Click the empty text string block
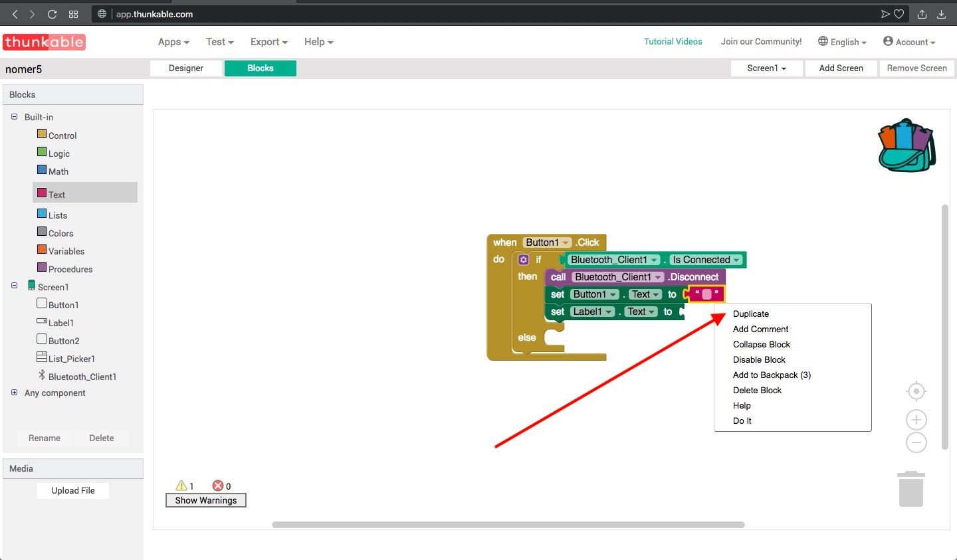 (x=706, y=294)
